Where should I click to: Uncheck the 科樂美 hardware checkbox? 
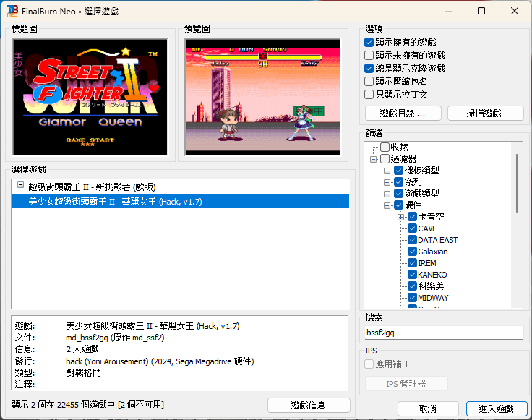point(412,286)
